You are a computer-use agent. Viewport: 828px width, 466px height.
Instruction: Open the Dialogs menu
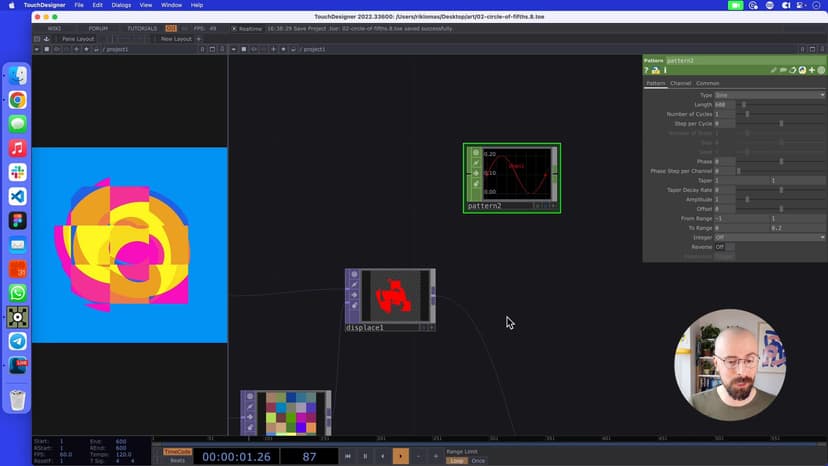(121, 5)
